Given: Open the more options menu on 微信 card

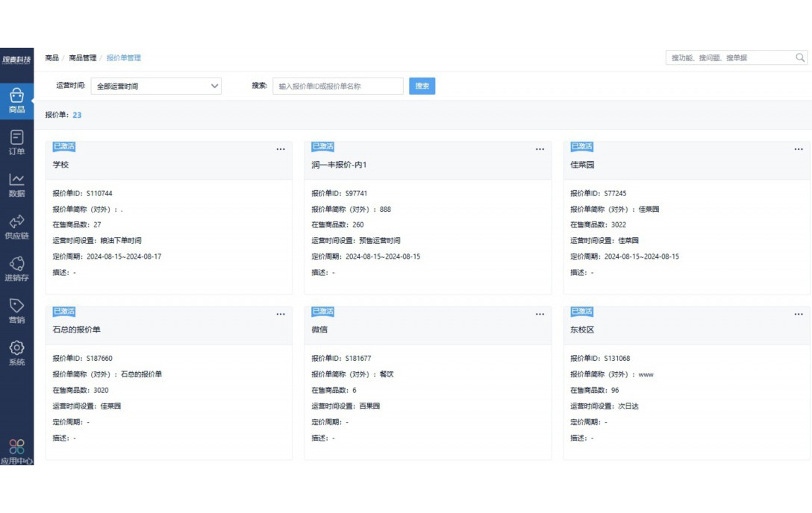Looking at the screenshot, I should click(x=540, y=314).
